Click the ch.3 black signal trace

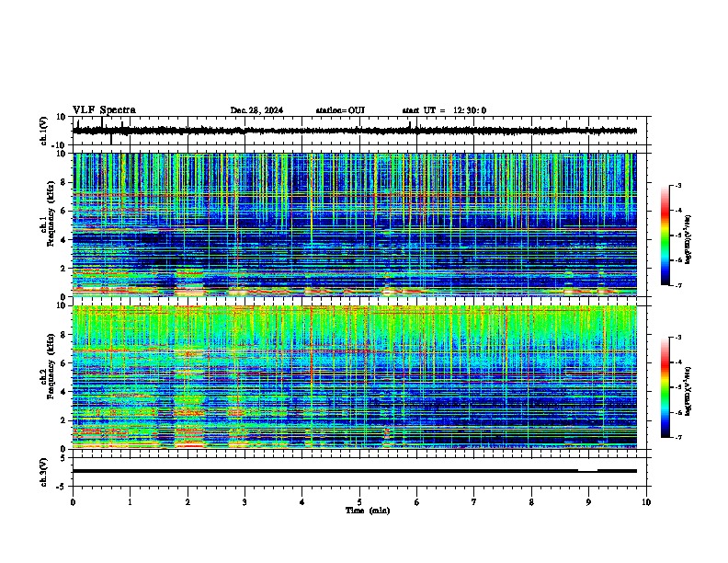coord(354,471)
